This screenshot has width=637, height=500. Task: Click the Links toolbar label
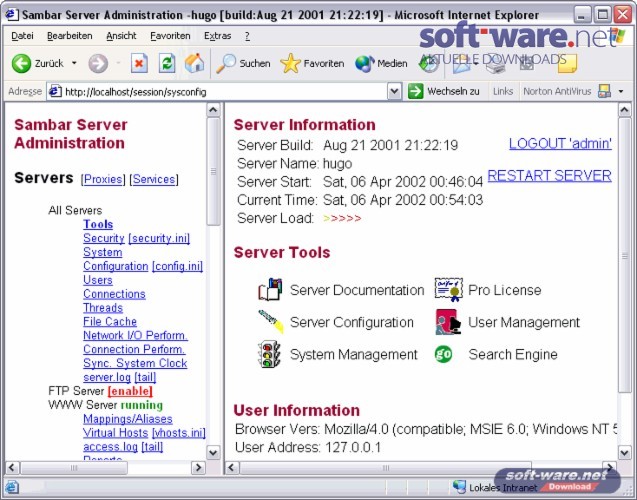(x=503, y=91)
